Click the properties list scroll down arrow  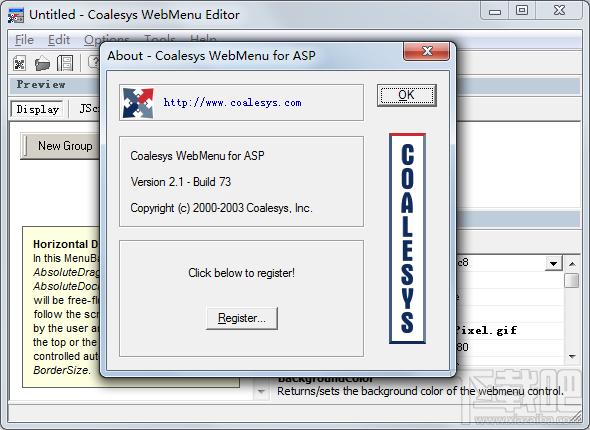(572, 356)
